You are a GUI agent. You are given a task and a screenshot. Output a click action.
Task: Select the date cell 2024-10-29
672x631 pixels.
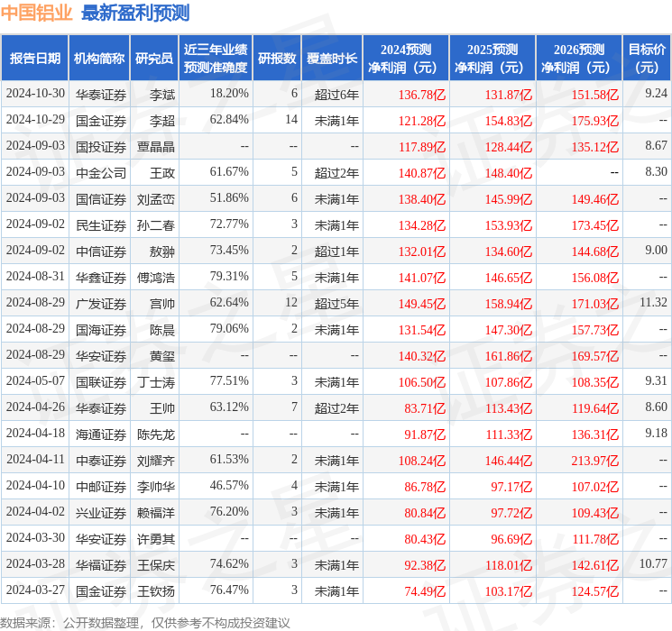tap(35, 120)
